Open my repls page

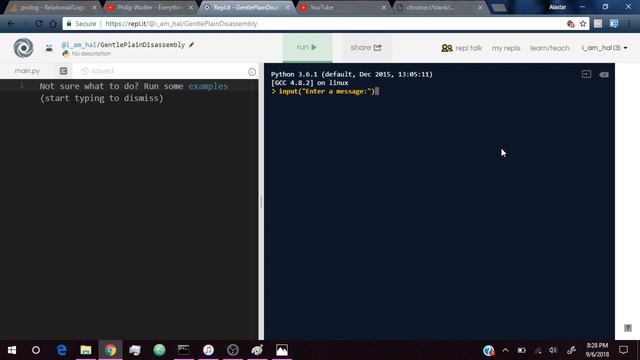pyautogui.click(x=506, y=48)
